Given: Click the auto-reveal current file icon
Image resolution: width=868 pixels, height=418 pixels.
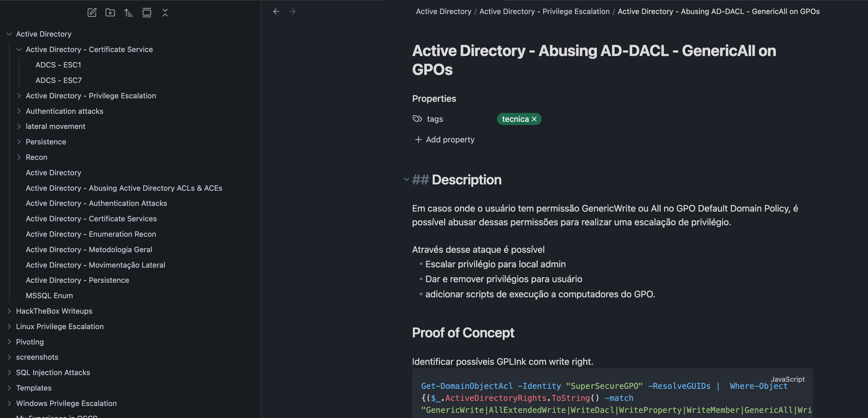Looking at the screenshot, I should [147, 13].
